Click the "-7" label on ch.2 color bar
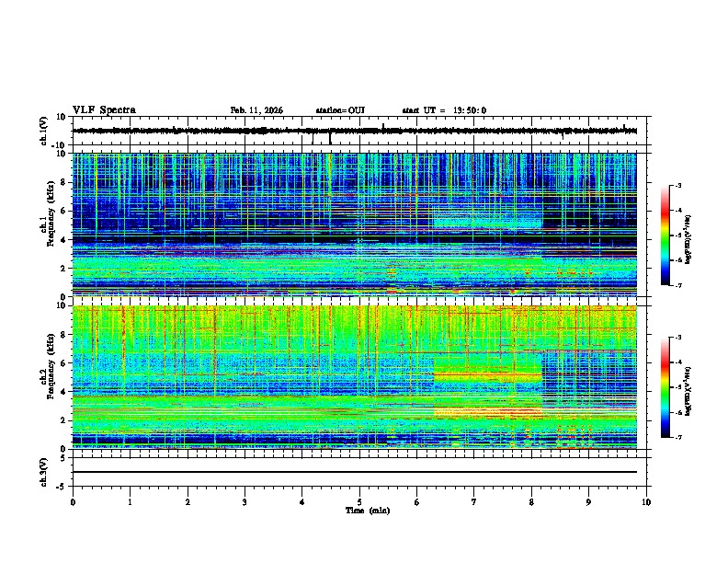 coord(678,437)
